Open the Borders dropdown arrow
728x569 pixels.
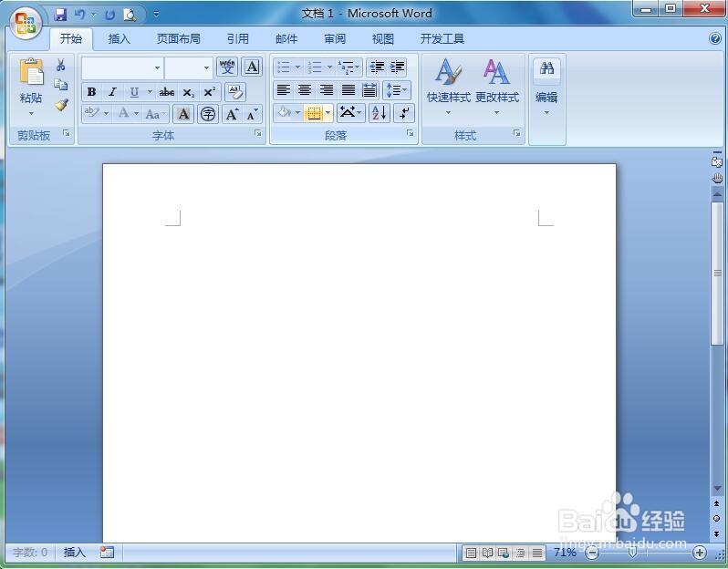328,113
